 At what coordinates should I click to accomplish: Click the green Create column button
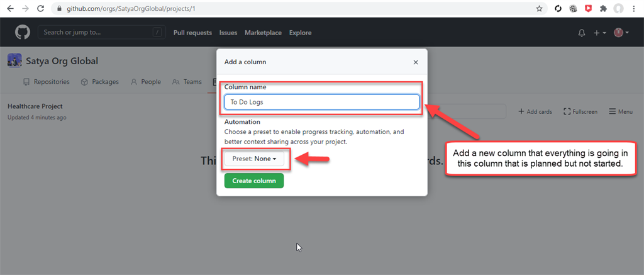pyautogui.click(x=254, y=181)
